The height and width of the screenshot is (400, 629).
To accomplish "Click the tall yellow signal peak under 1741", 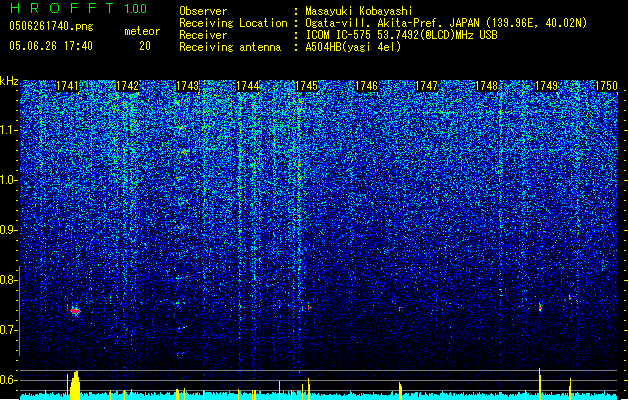I will pyautogui.click(x=75, y=385).
